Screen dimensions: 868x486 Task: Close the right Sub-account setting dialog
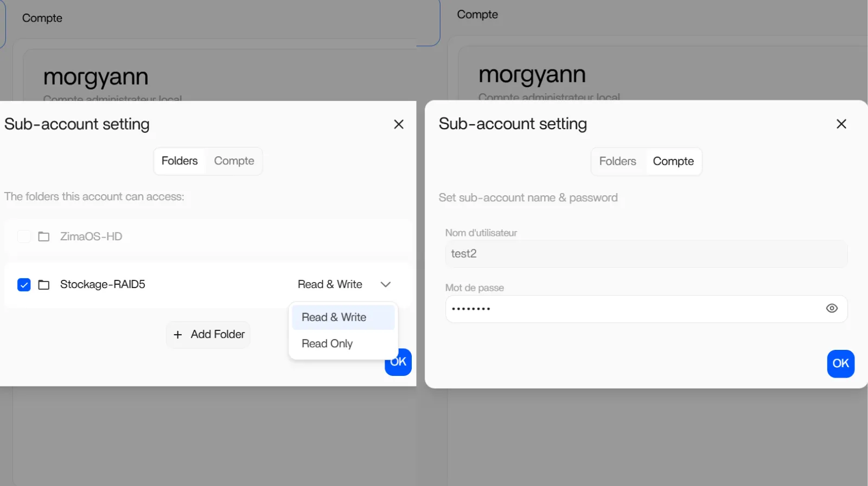(841, 124)
